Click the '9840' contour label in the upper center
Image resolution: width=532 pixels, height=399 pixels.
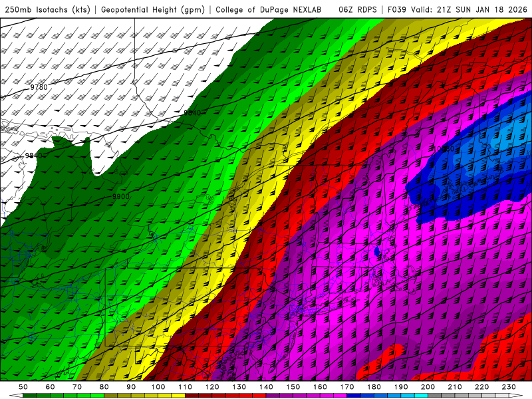pyautogui.click(x=192, y=113)
